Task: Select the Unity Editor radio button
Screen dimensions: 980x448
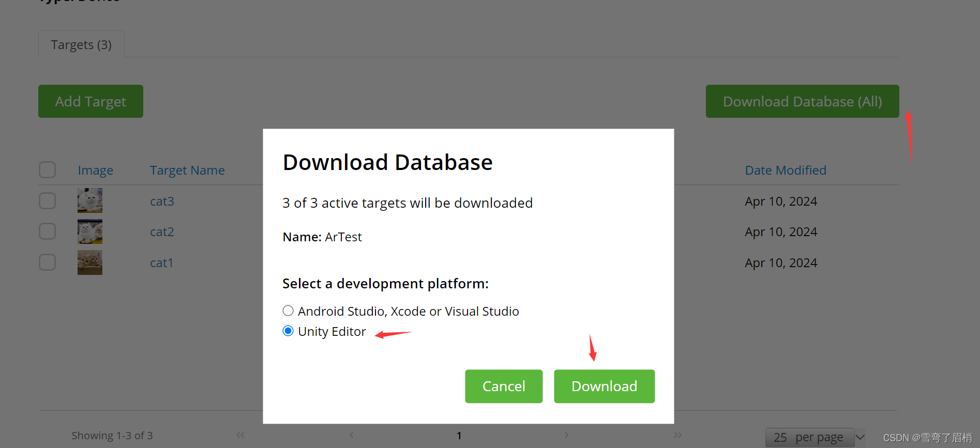Action: 288,331
